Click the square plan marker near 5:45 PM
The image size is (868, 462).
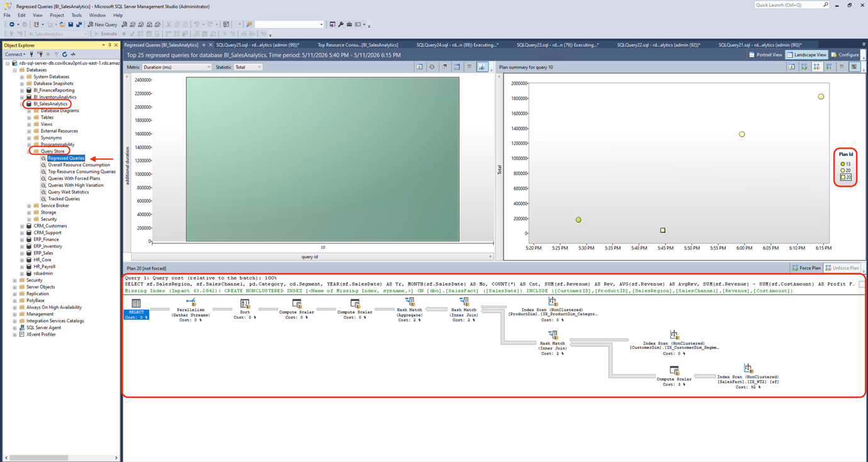coord(663,230)
